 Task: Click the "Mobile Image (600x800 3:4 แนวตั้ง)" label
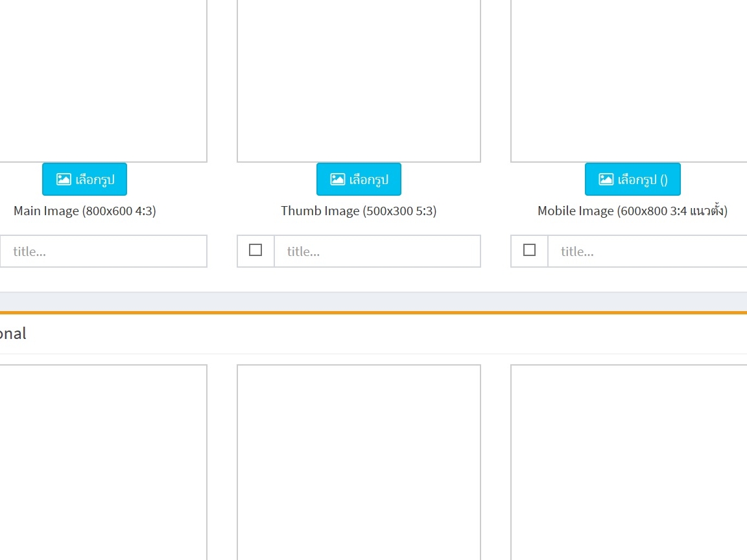pyautogui.click(x=632, y=211)
